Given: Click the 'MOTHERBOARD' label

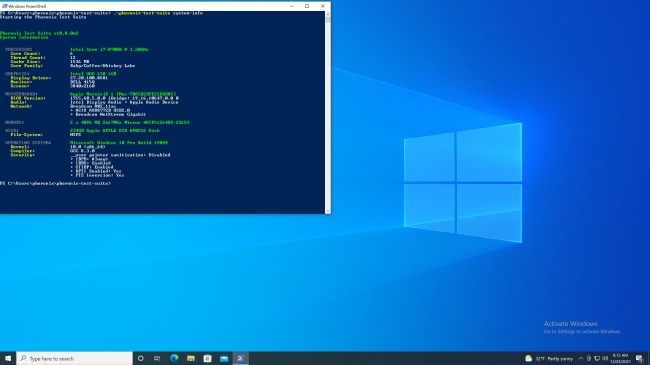Looking at the screenshot, I should [21, 94].
